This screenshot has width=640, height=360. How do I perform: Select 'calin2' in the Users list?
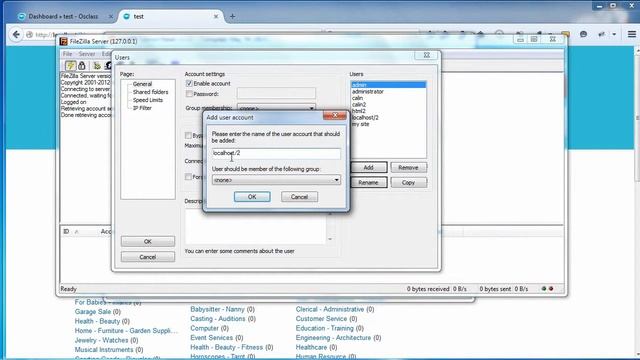coord(389,104)
